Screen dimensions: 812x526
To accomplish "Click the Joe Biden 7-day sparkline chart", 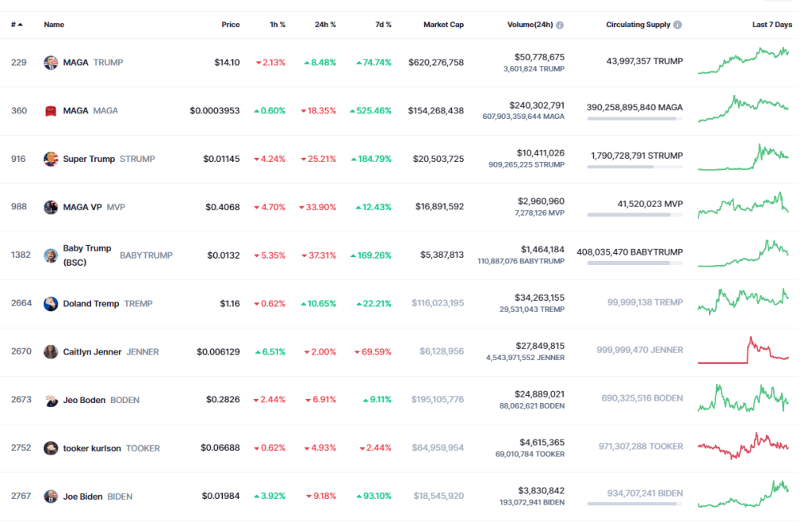I will pyautogui.click(x=743, y=494).
